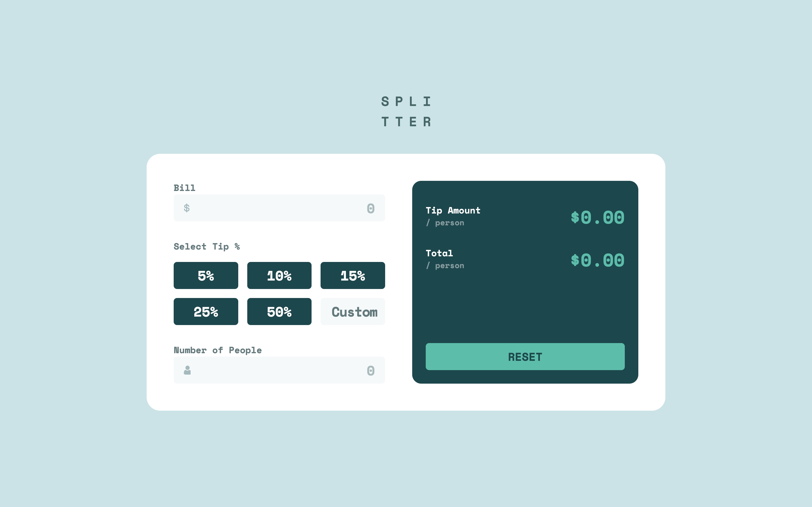Image resolution: width=812 pixels, height=507 pixels.
Task: Select the 10% tip button
Action: coord(279,275)
